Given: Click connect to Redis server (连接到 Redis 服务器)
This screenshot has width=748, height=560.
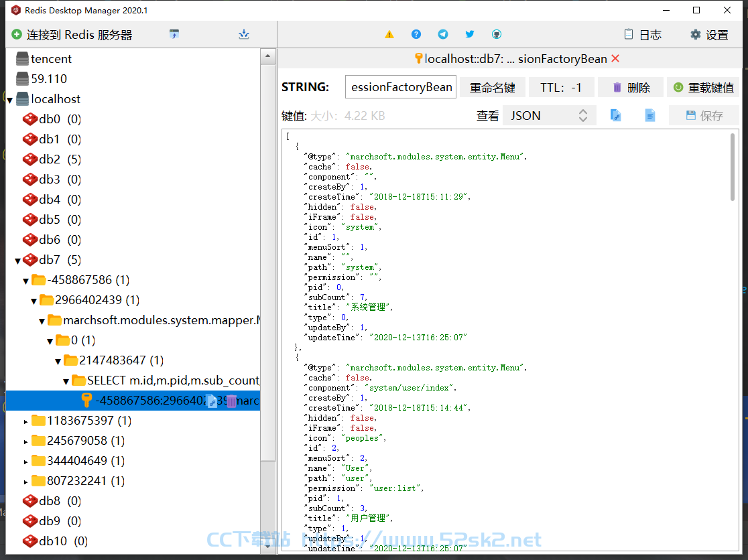Looking at the screenshot, I should (72, 35).
